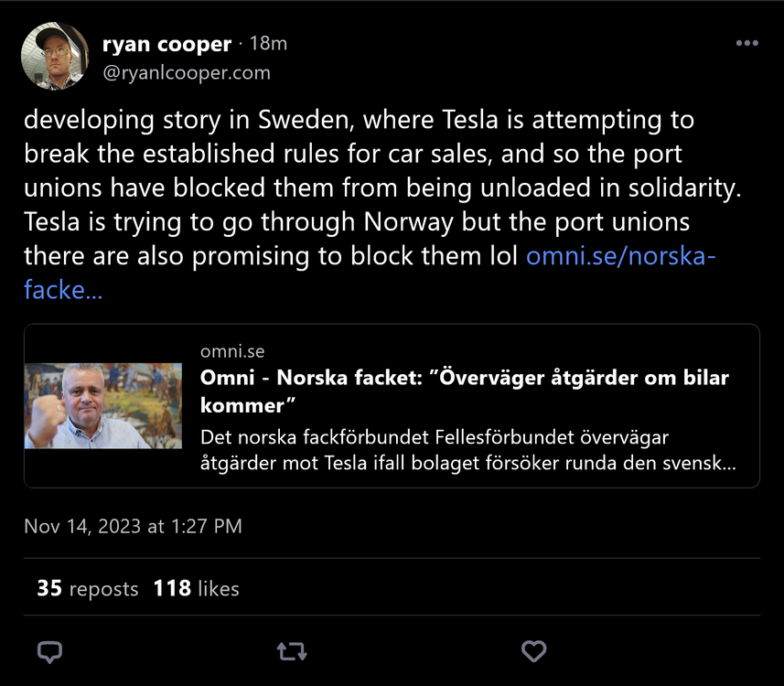Click the link card thumbnail image

103,405
